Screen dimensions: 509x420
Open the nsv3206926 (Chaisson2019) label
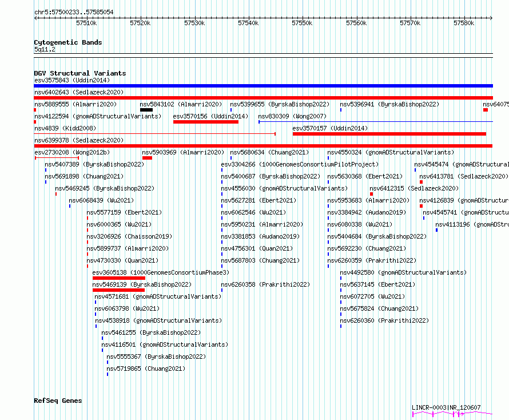tap(129, 236)
